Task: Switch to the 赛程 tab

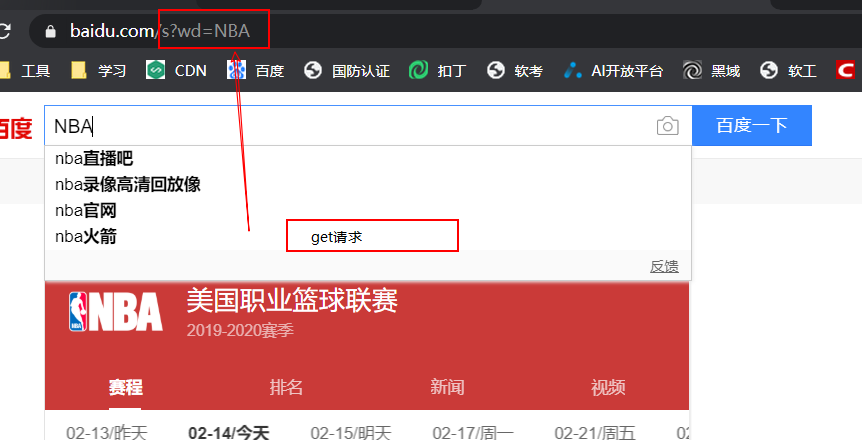Action: pos(125,387)
